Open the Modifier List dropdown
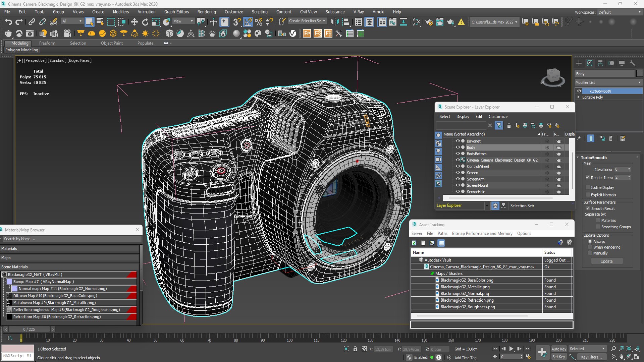644x362 pixels. tap(608, 82)
